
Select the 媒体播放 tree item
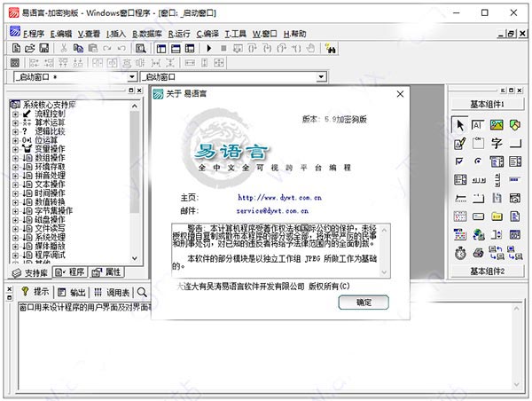click(50, 246)
